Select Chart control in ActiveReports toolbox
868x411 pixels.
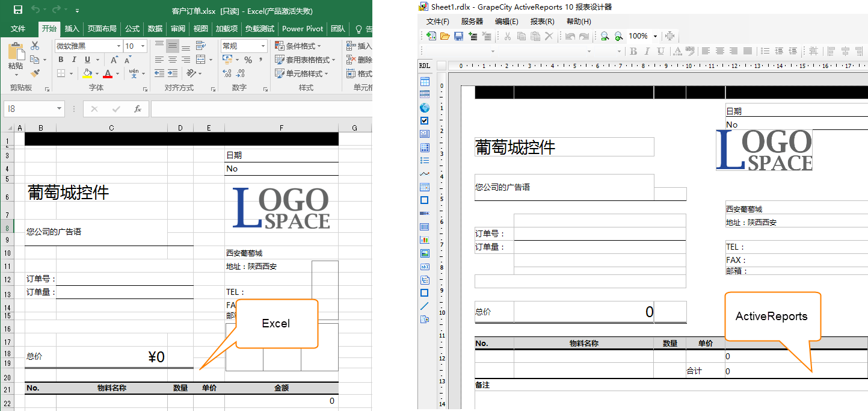click(425, 240)
